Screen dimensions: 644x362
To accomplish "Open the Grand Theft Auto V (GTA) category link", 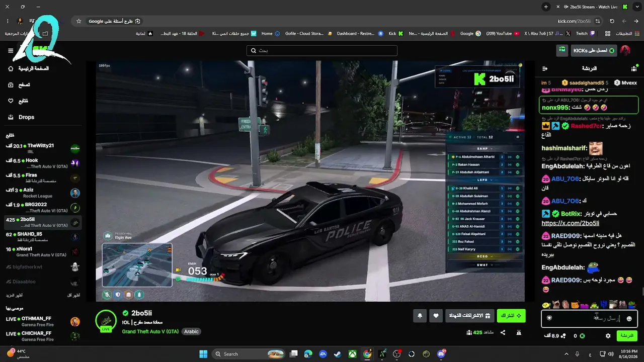I will (x=150, y=332).
